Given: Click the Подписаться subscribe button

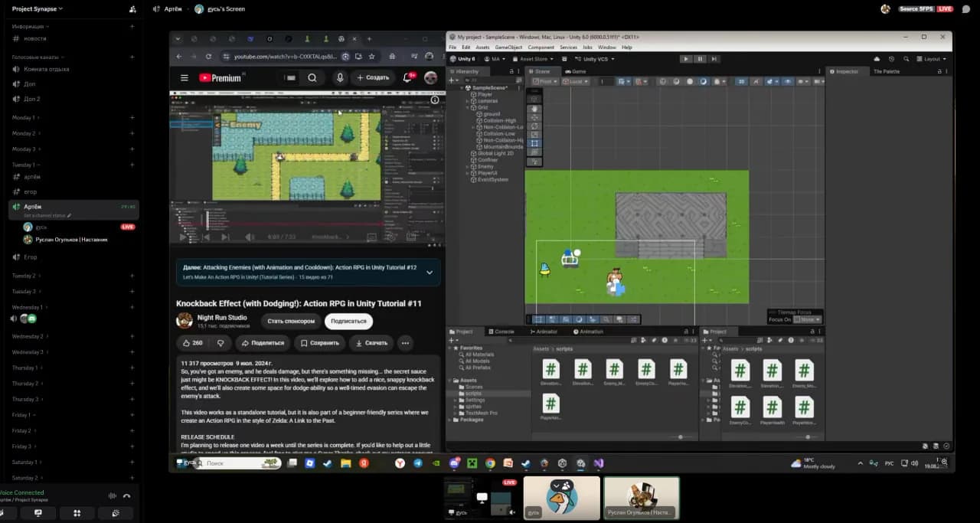Looking at the screenshot, I should (349, 321).
